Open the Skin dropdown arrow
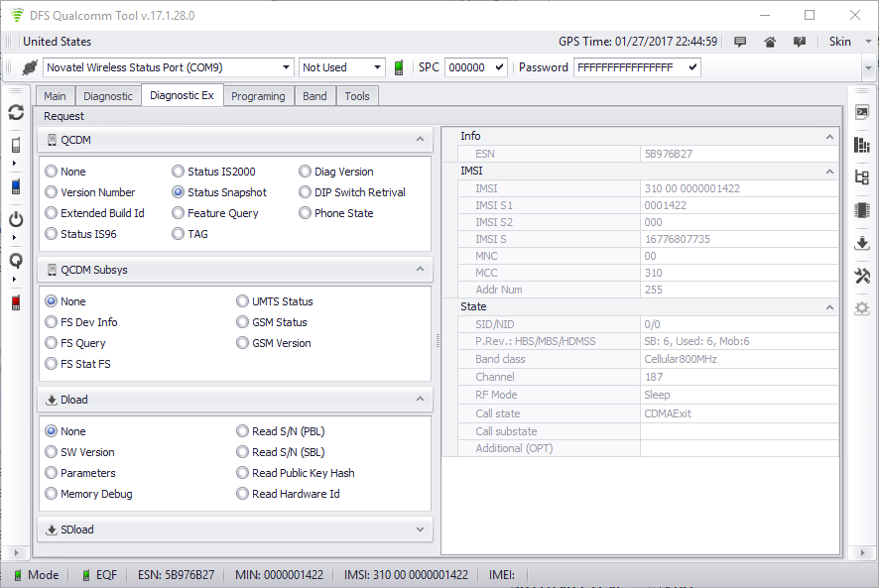 [x=868, y=42]
